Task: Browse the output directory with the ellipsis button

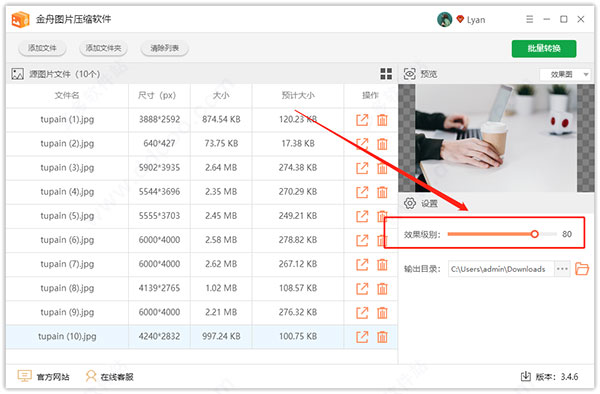Action: click(562, 269)
